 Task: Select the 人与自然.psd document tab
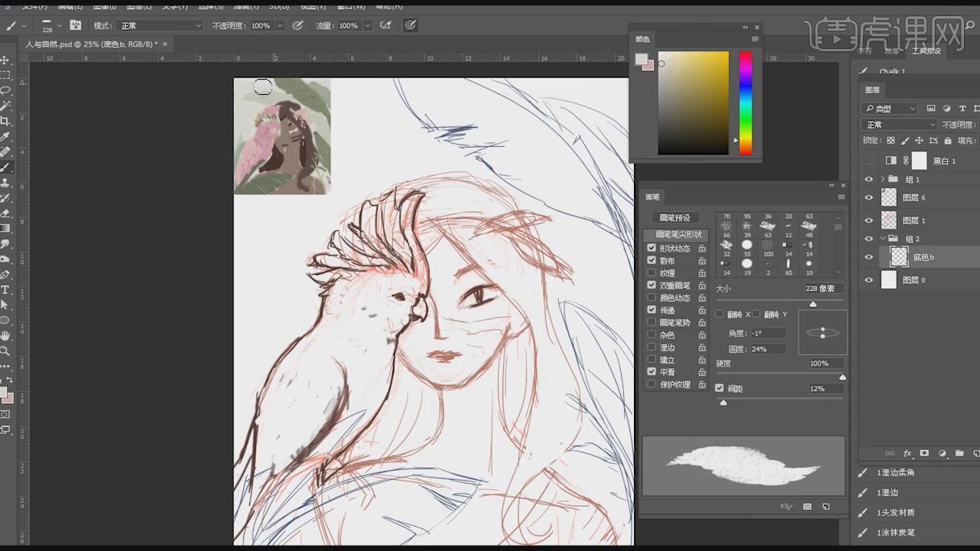[92, 44]
